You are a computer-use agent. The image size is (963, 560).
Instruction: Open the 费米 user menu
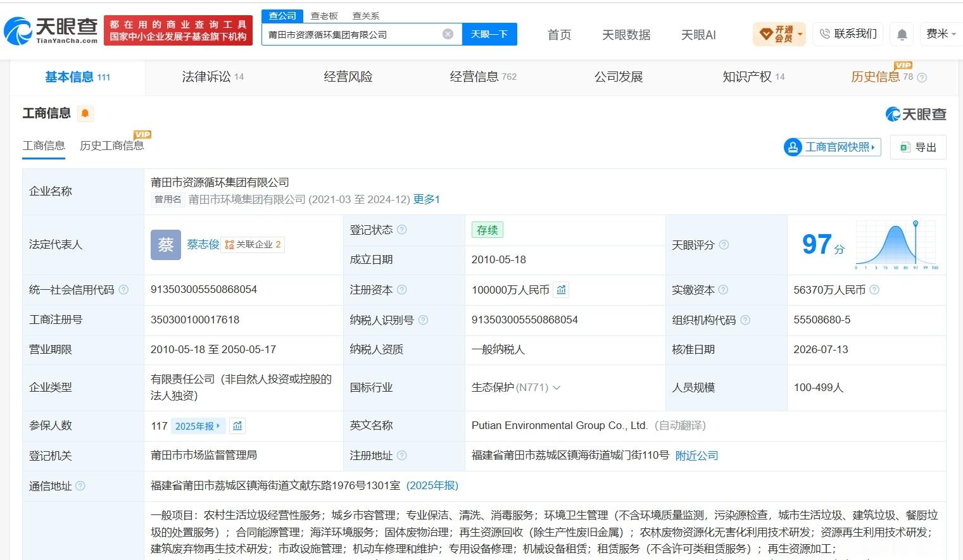point(941,34)
